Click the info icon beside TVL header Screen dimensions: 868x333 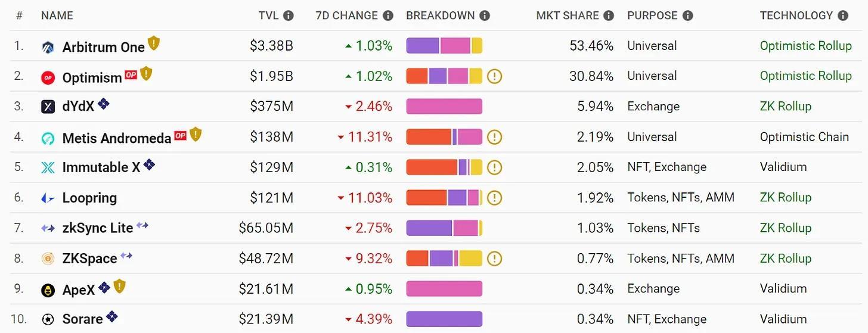289,15
